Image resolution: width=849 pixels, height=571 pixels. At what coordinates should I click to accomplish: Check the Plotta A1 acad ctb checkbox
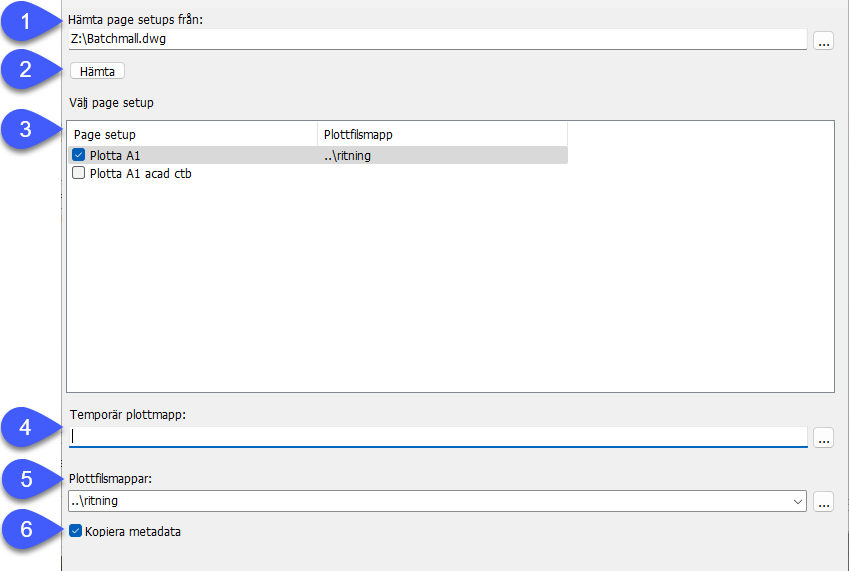pyautogui.click(x=79, y=173)
